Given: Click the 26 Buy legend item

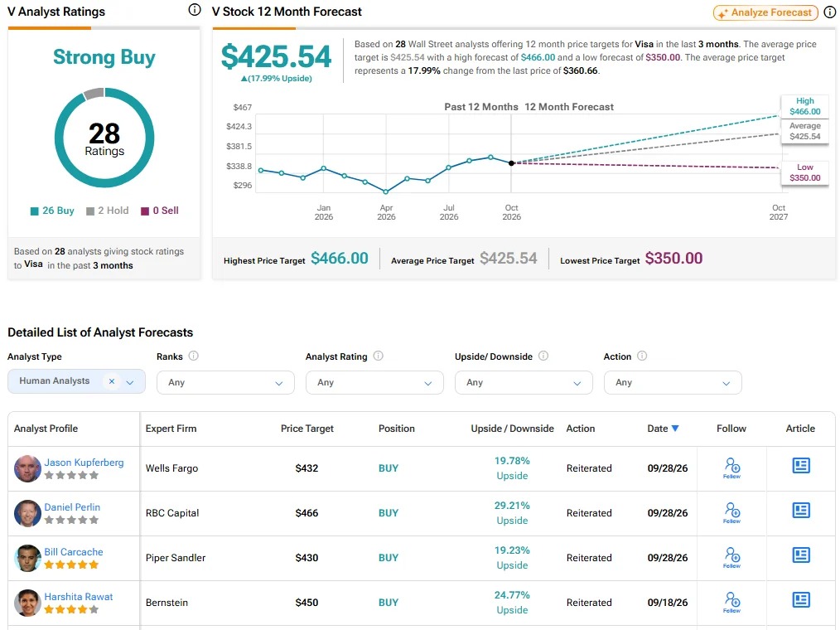Looking at the screenshot, I should pos(52,211).
